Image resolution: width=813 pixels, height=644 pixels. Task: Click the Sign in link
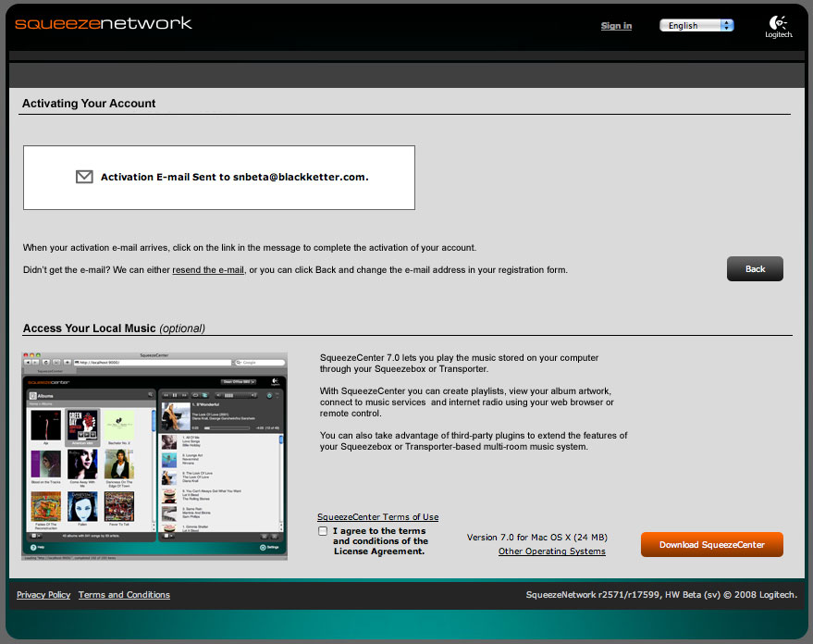(616, 26)
